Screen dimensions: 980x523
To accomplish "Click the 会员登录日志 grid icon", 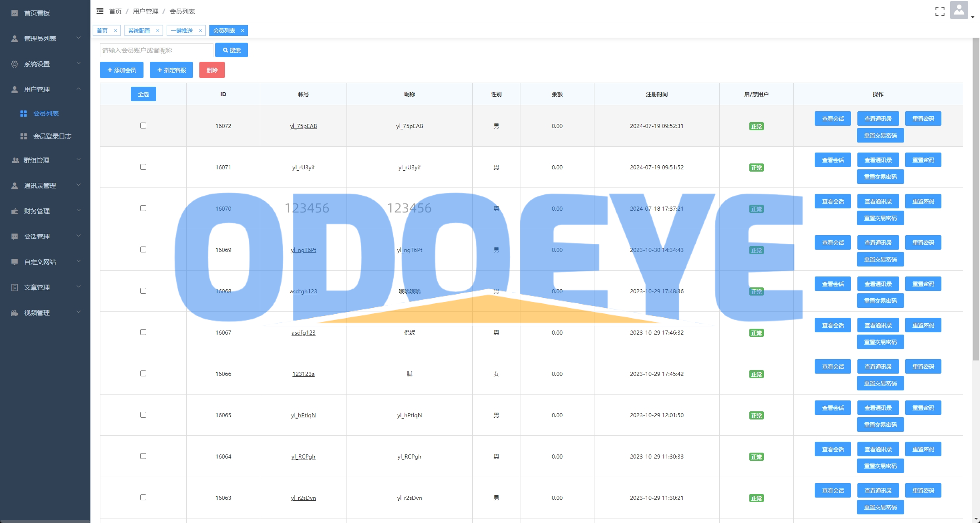I will tap(24, 136).
